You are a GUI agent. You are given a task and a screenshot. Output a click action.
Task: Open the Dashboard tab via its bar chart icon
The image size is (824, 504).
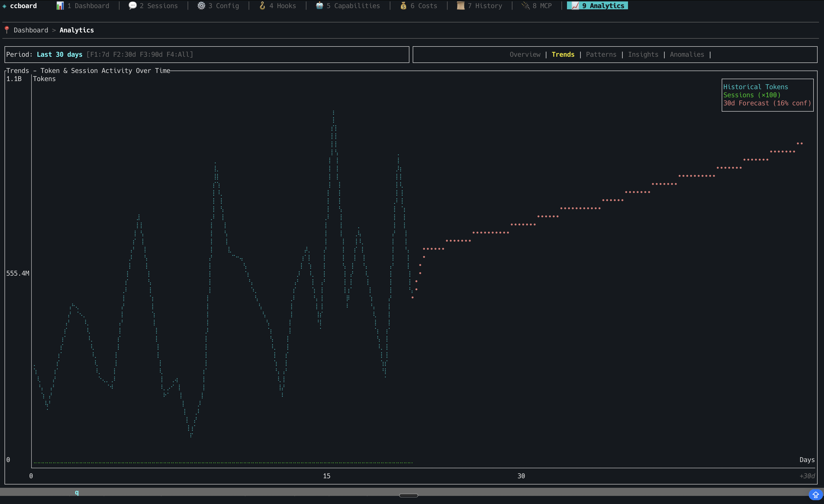[60, 5]
